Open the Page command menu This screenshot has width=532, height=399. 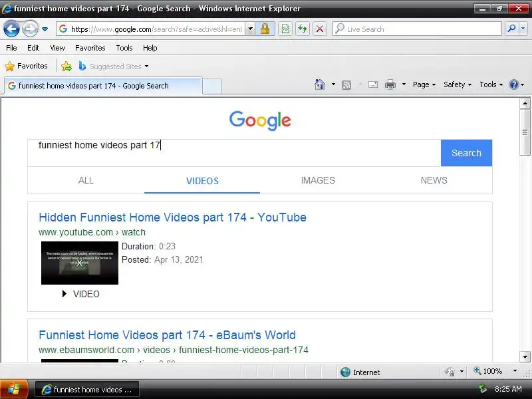[424, 84]
